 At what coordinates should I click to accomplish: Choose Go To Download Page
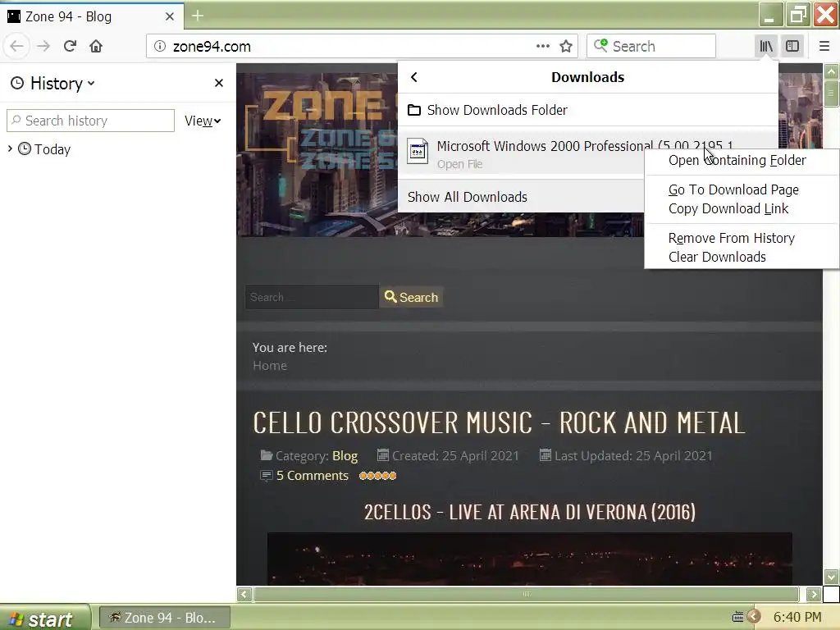click(x=733, y=189)
